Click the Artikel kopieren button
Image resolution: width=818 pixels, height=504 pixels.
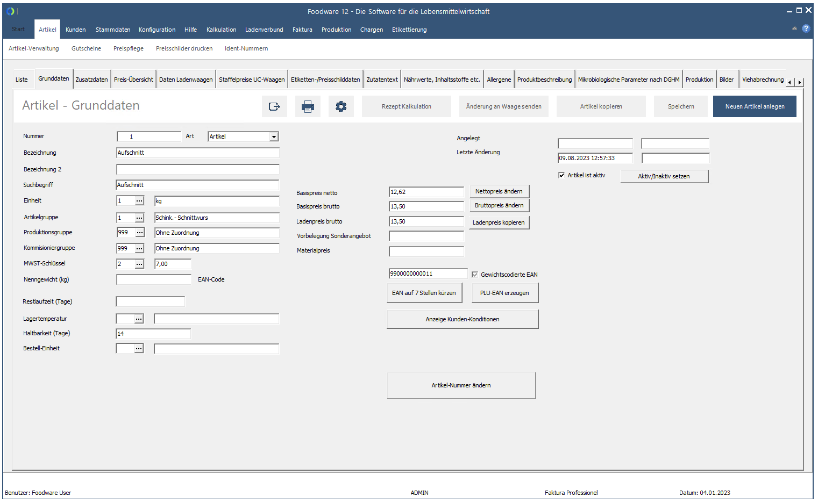coord(601,106)
